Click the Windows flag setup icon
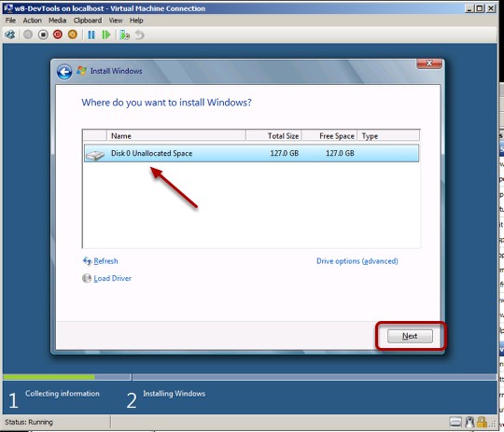This screenshot has height=432, width=504. pyautogui.click(x=81, y=71)
